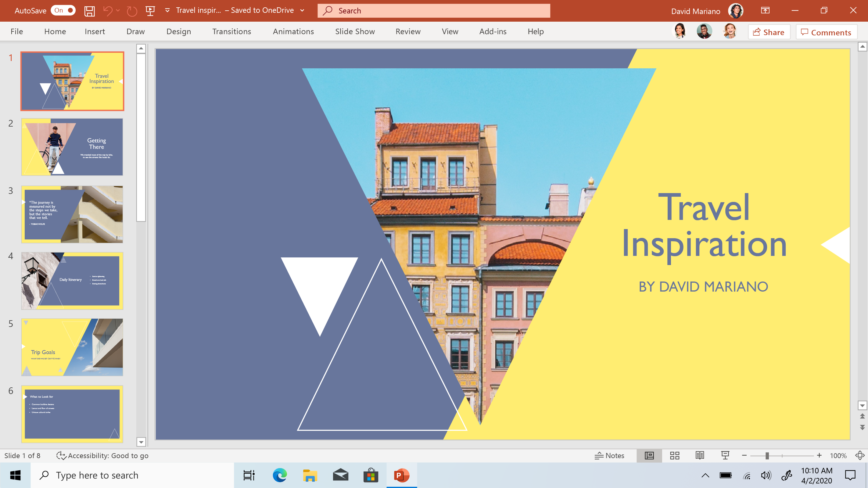Open Reading View from status bar

(700, 456)
